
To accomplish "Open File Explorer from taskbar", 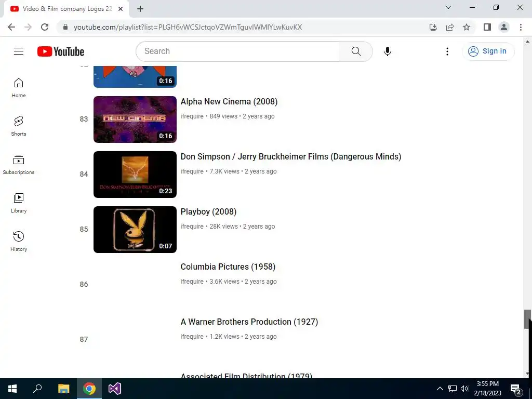I will [63, 389].
